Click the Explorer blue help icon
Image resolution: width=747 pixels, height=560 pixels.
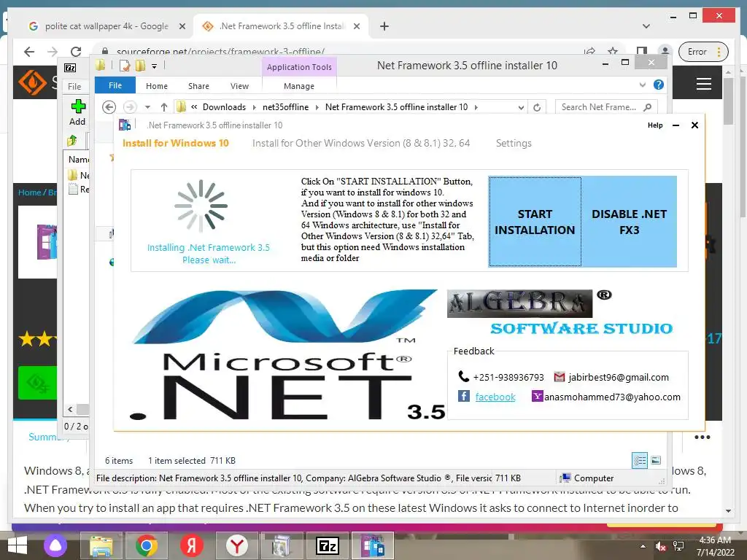[659, 85]
